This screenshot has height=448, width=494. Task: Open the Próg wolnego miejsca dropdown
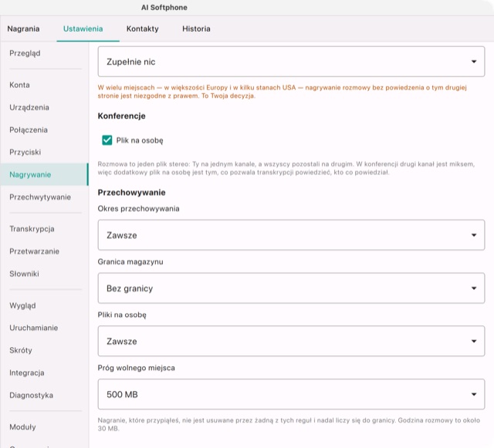(x=291, y=394)
